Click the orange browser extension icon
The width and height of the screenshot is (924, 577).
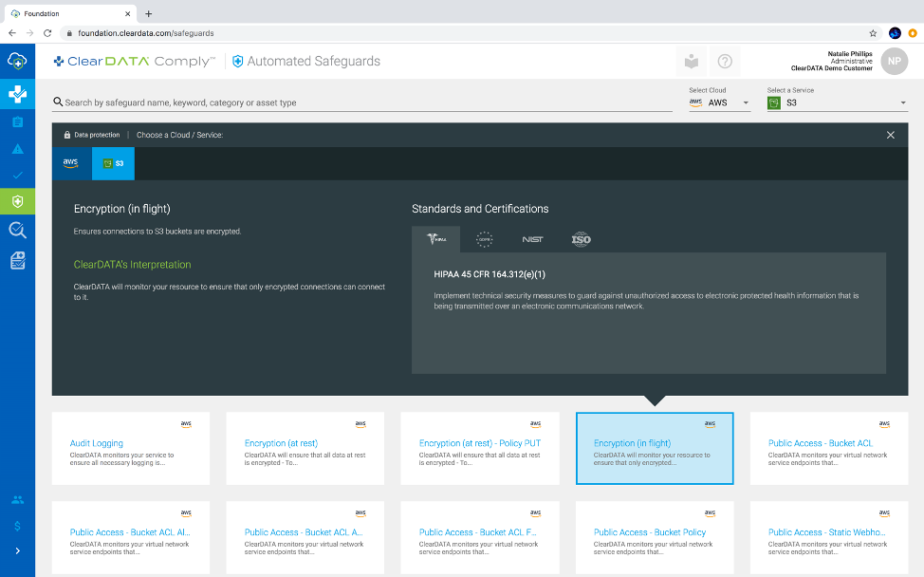click(x=913, y=33)
